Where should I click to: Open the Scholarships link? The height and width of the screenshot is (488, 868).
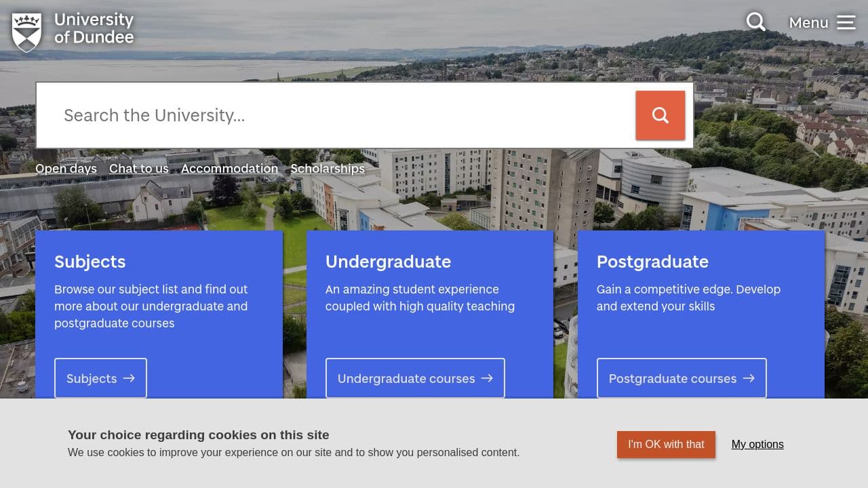328,168
